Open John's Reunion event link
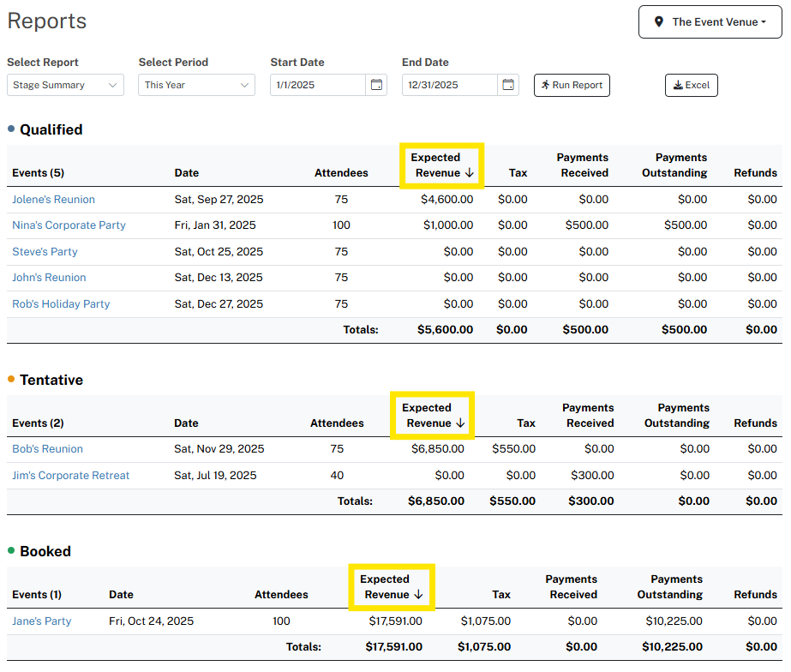Viewport: 791px width, 672px height. click(x=49, y=278)
